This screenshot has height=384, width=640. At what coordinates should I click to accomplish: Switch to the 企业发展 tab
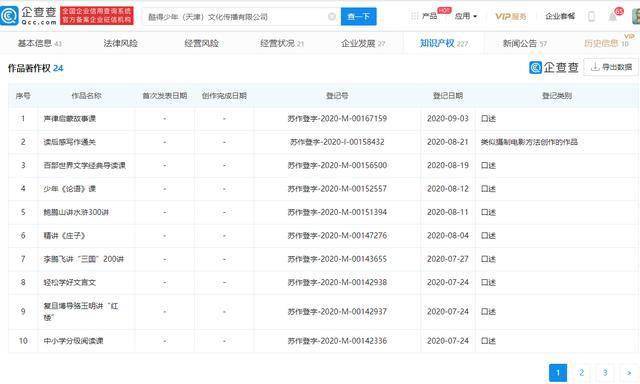tap(363, 43)
